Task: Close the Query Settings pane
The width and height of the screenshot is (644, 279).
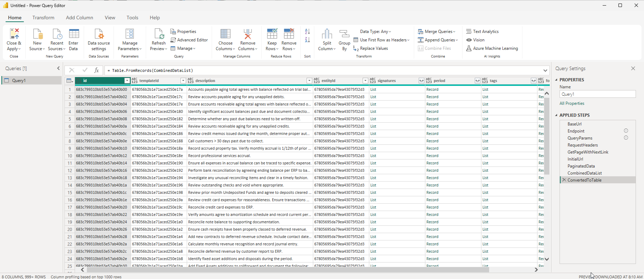Action: (x=633, y=69)
